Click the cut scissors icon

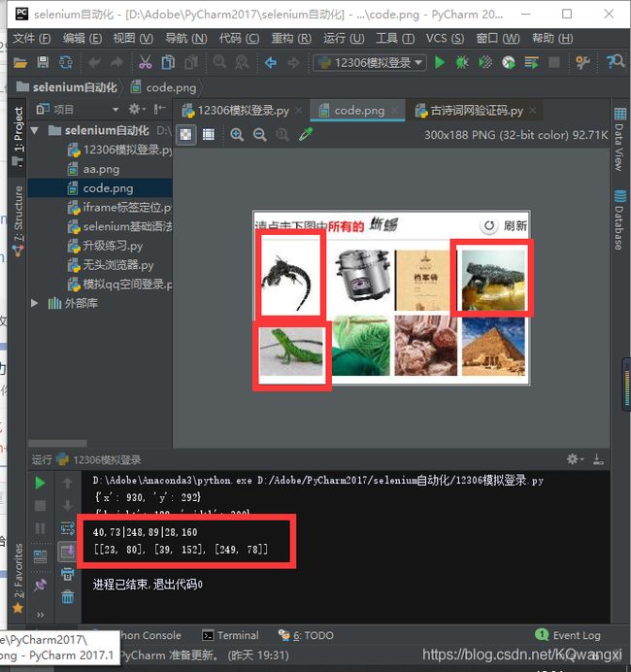145,62
